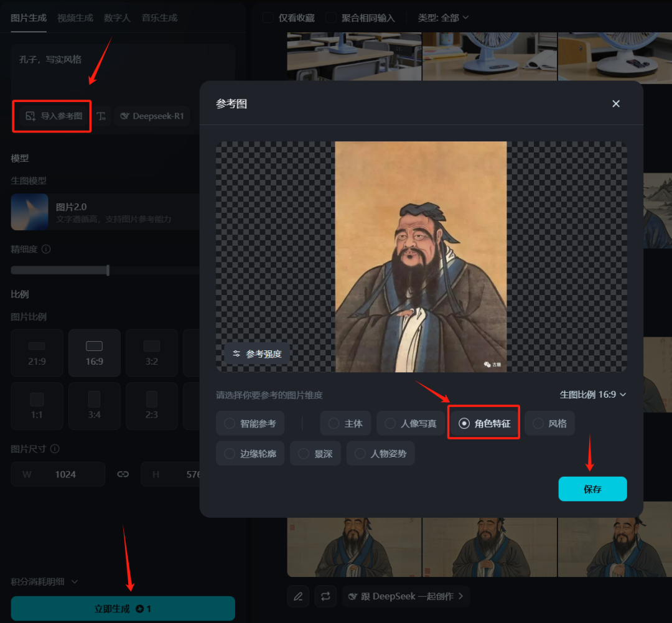Click the text style T icon
This screenshot has height=623, width=672.
pos(101,116)
